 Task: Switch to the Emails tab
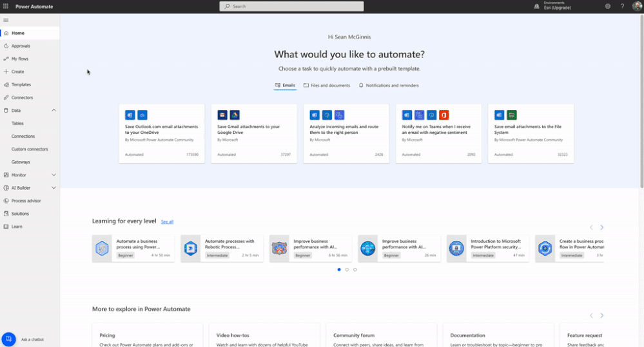click(x=285, y=86)
